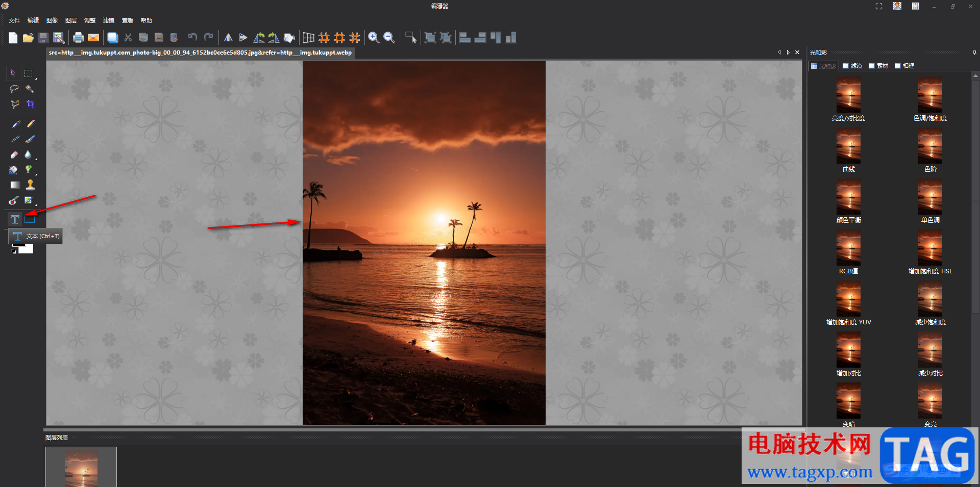Rotate image counterclockwise icon
Viewport: 980px width, 487px height.
tap(259, 37)
